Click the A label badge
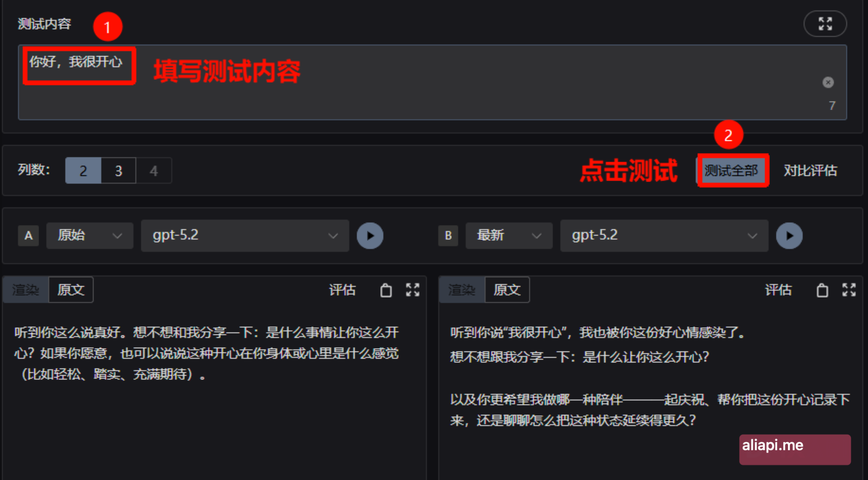The height and width of the screenshot is (480, 868). pyautogui.click(x=28, y=235)
